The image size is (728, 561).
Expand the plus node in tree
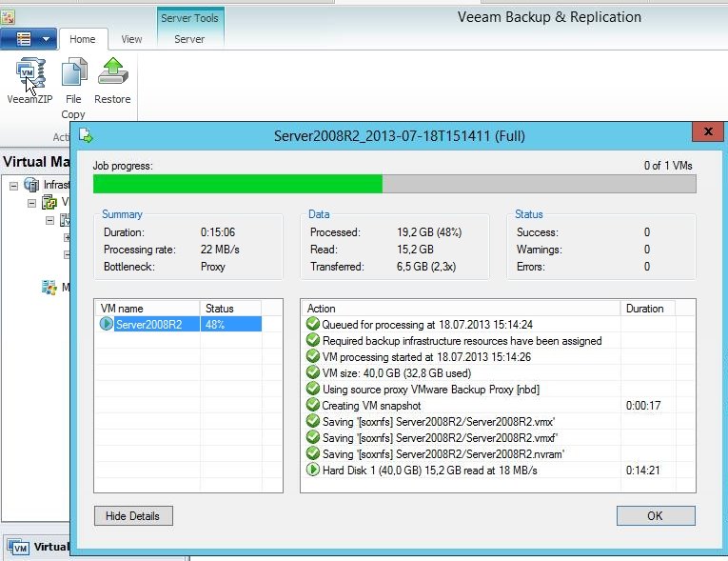pyautogui.click(x=67, y=237)
